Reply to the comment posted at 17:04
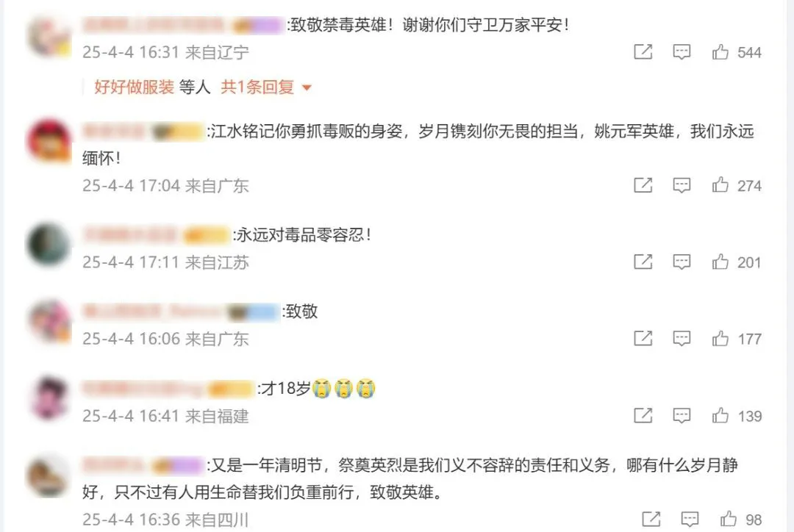794x532 pixels. coord(682,185)
